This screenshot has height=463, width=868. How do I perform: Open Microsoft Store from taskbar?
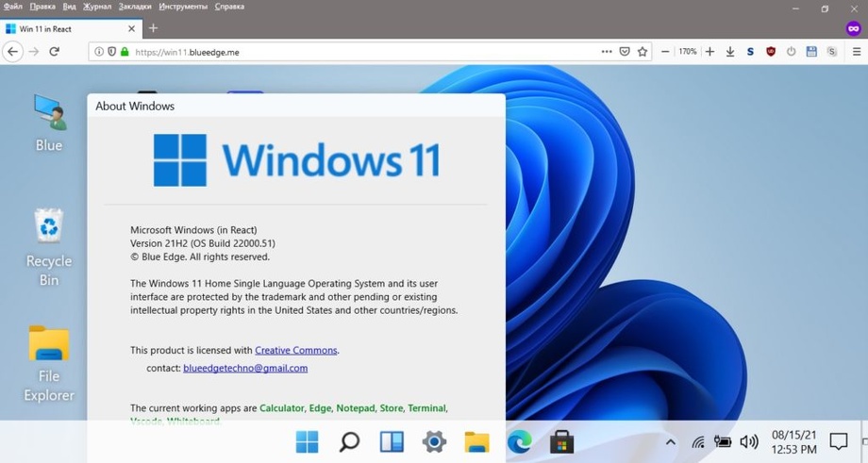561,442
